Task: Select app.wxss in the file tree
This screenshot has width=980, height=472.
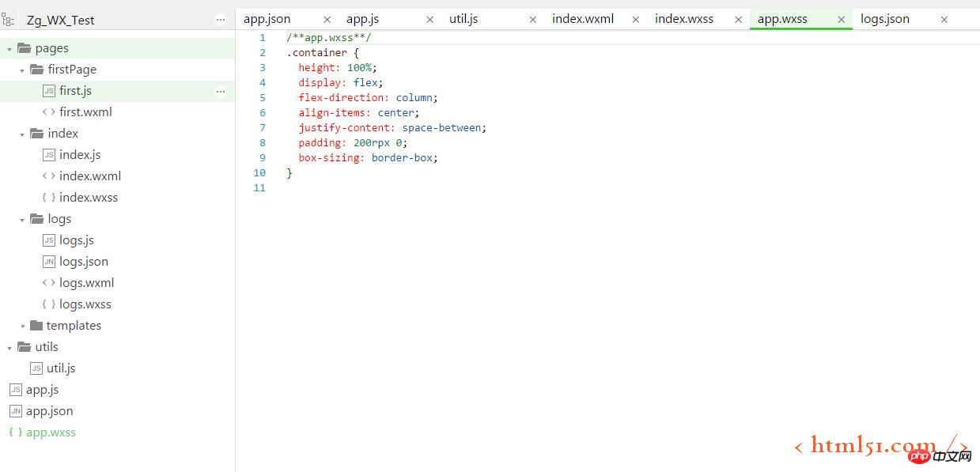Action: [51, 432]
